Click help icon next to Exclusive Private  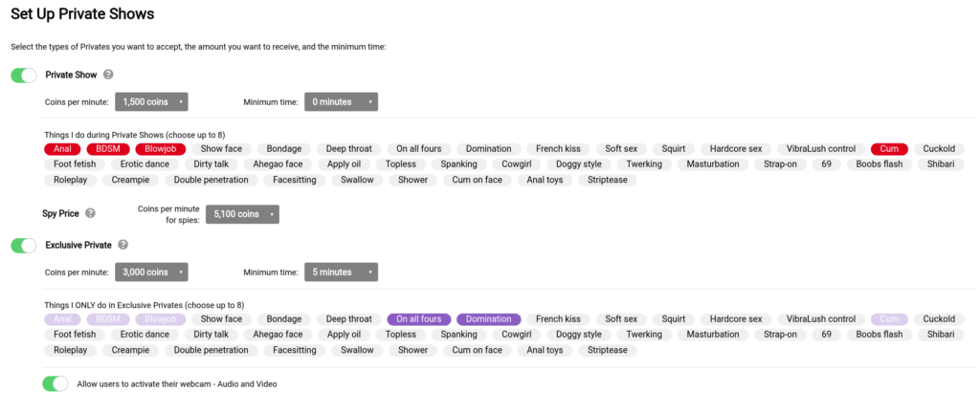point(122,246)
